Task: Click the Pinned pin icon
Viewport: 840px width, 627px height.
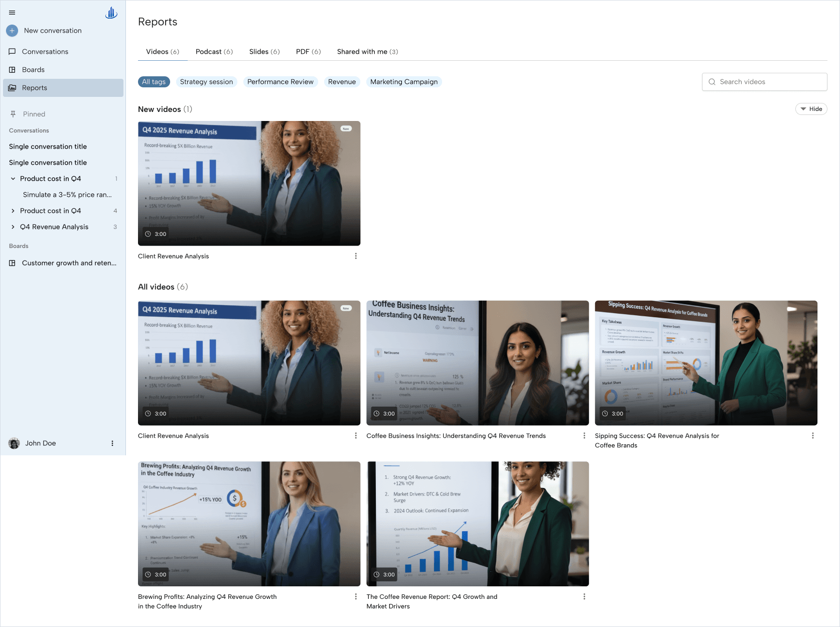Action: point(13,114)
